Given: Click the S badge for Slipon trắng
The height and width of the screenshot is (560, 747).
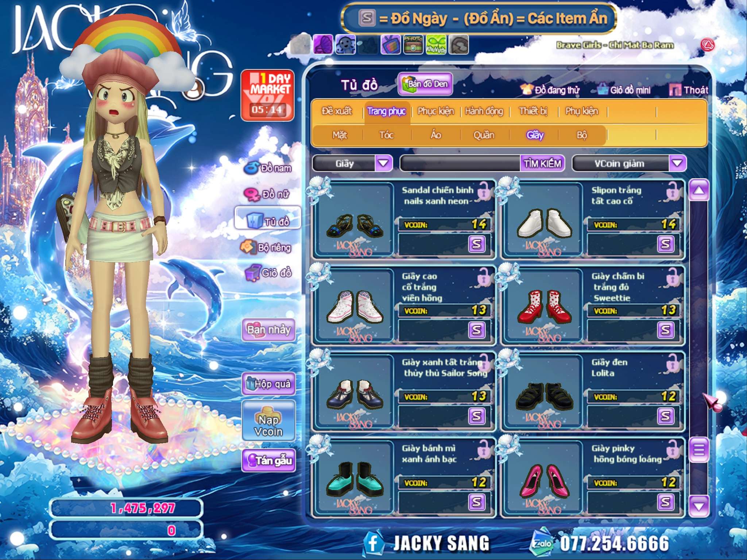Looking at the screenshot, I should (666, 244).
